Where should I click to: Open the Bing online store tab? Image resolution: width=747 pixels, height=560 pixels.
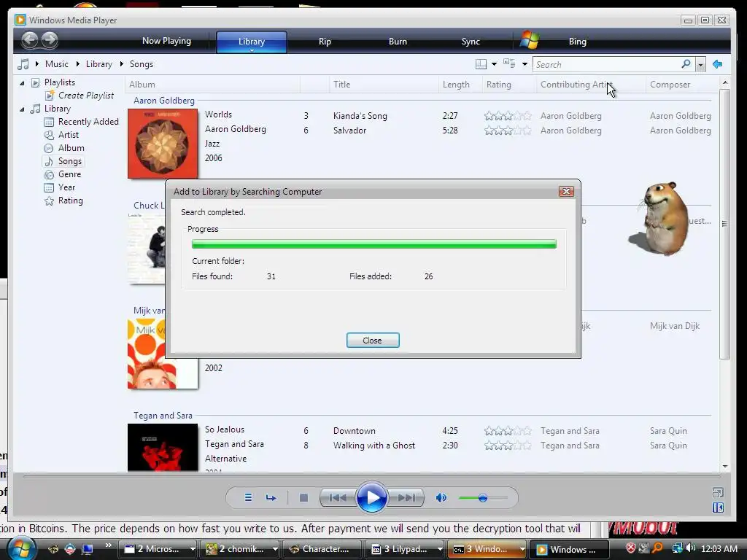point(578,42)
